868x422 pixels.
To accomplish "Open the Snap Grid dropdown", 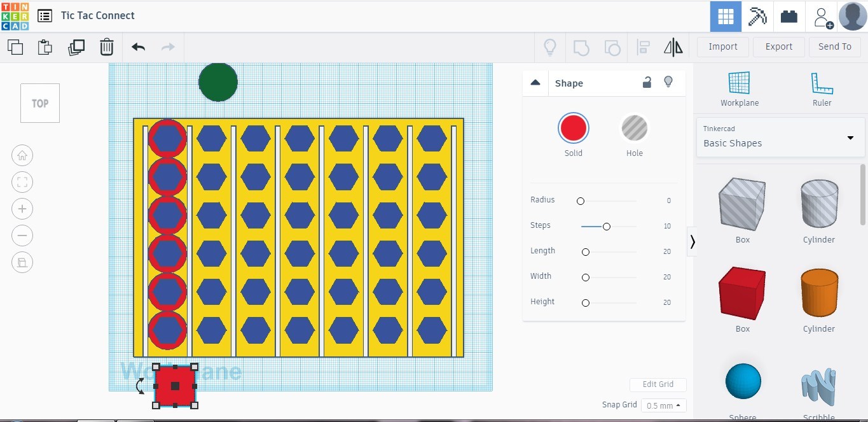I will [x=663, y=405].
